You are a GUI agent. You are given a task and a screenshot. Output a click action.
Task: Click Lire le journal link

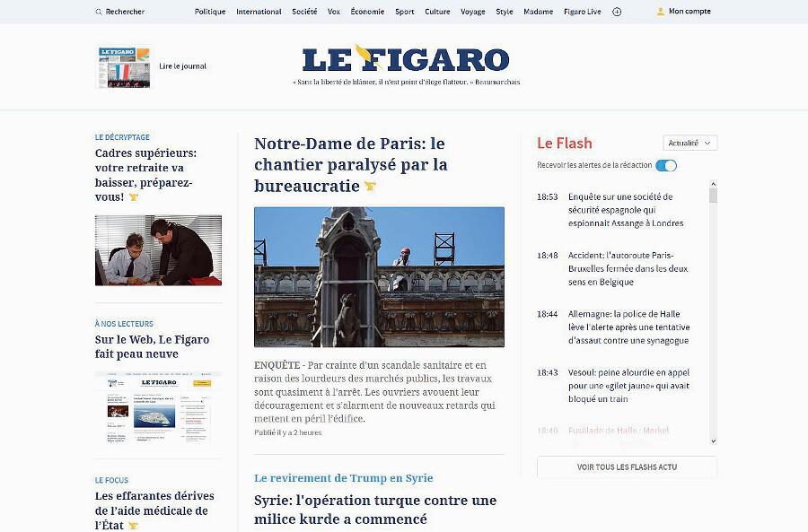click(182, 66)
